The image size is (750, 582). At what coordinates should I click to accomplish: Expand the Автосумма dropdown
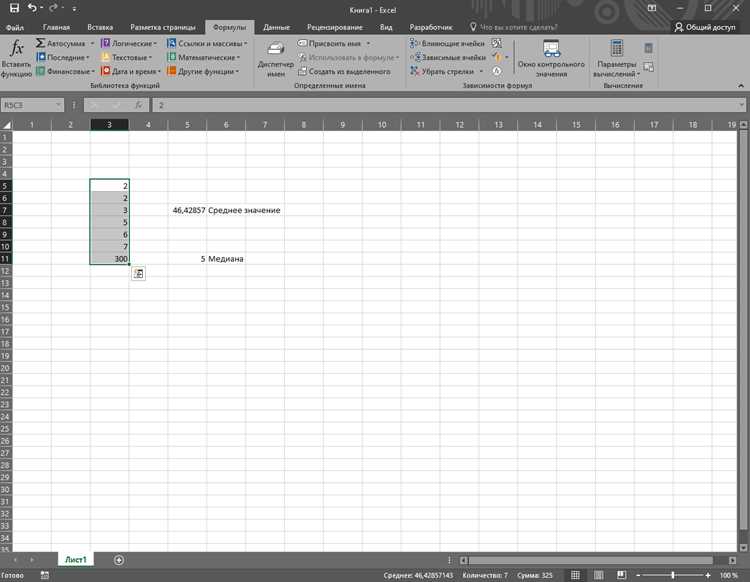[x=92, y=44]
